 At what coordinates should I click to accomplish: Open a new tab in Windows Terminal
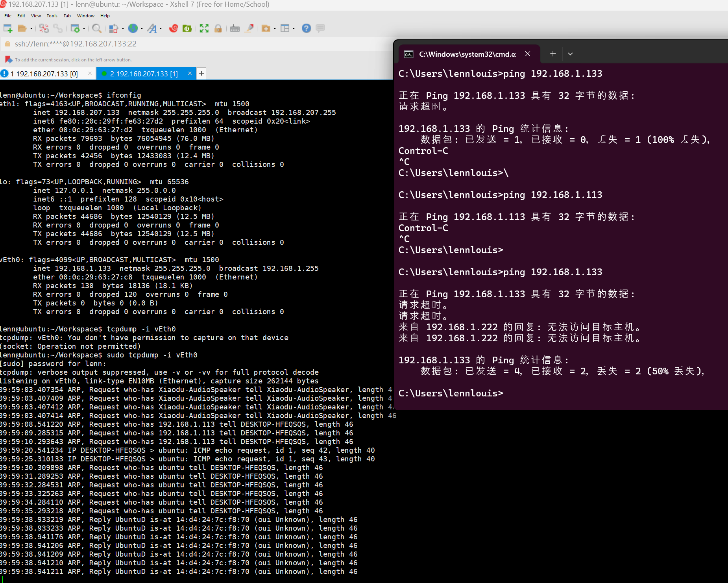(553, 54)
